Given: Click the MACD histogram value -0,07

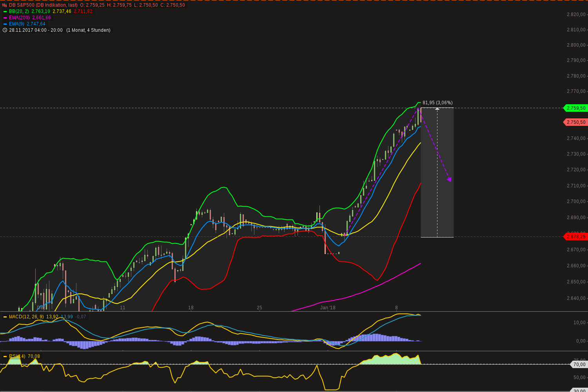Looking at the screenshot, I should 81,317.
